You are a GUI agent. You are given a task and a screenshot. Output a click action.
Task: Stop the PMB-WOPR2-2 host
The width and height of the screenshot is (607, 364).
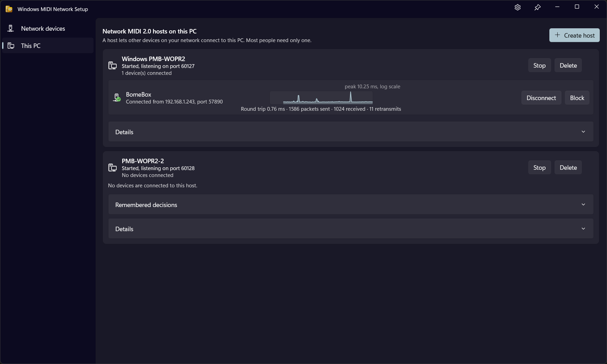(539, 167)
